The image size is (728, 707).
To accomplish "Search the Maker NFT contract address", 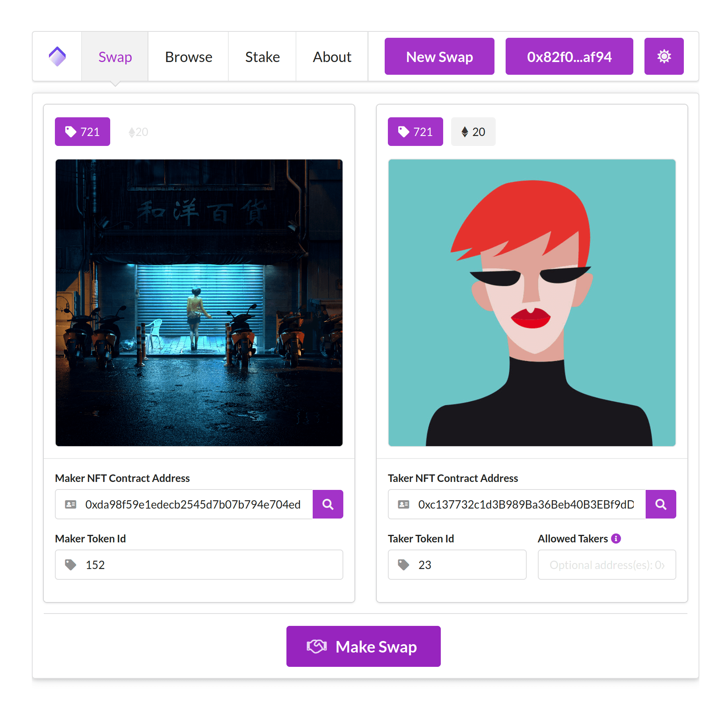I will [327, 504].
